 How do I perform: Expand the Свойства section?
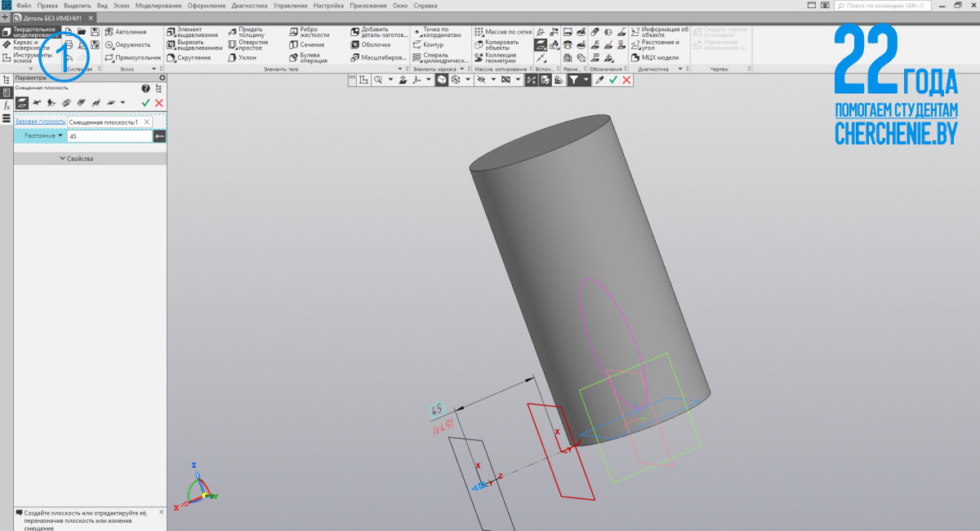pyautogui.click(x=77, y=158)
